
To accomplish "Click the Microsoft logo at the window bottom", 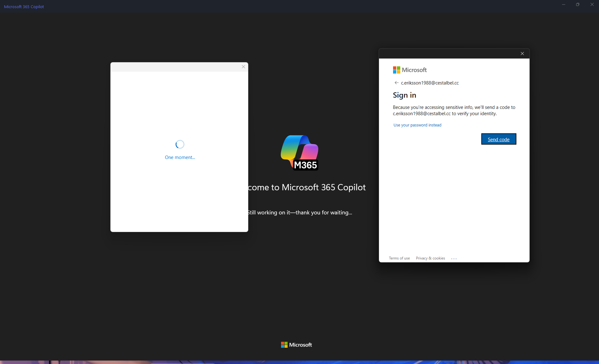I will [x=296, y=345].
